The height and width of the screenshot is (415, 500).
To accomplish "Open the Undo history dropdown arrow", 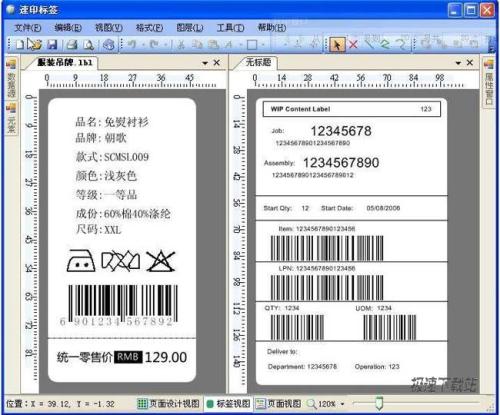I will [143, 44].
